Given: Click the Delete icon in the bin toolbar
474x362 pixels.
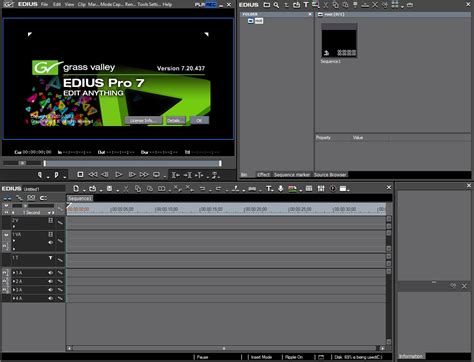Looking at the screenshot, I should coord(375,5).
